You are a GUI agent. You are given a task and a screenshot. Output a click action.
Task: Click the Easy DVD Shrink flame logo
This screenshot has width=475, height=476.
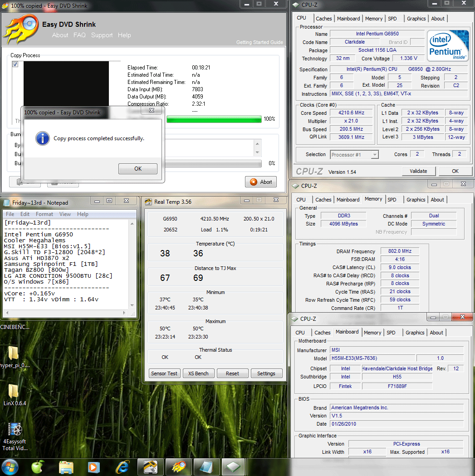click(x=21, y=29)
